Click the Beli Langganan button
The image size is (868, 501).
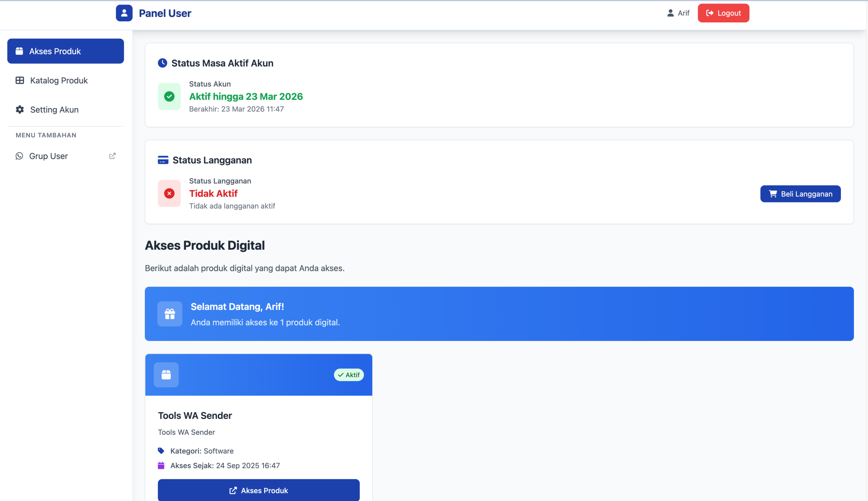pyautogui.click(x=800, y=194)
